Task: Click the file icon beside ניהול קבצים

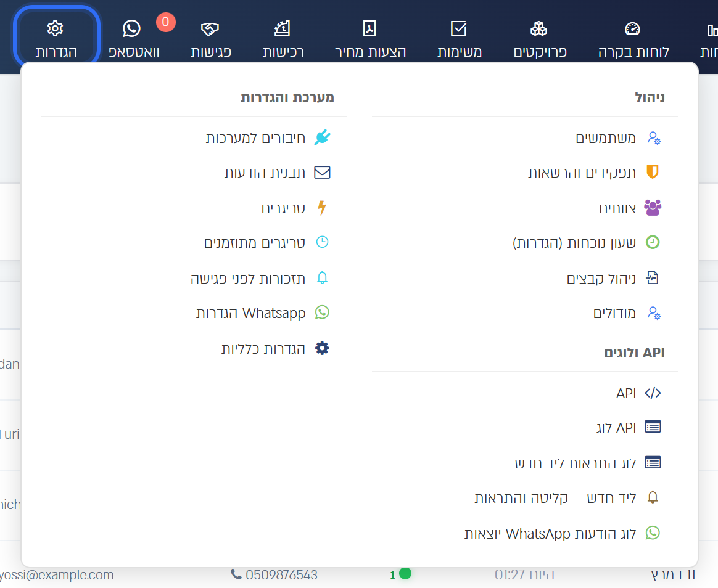Action: coord(653,278)
